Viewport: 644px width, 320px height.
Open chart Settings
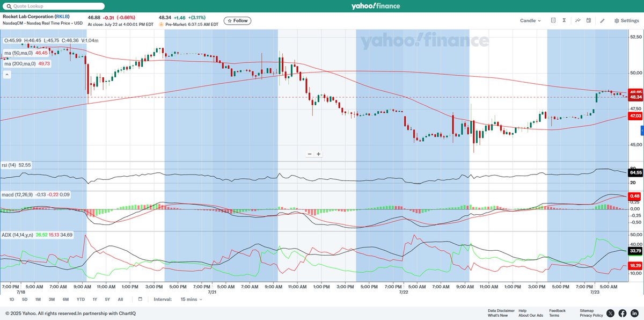click(627, 21)
